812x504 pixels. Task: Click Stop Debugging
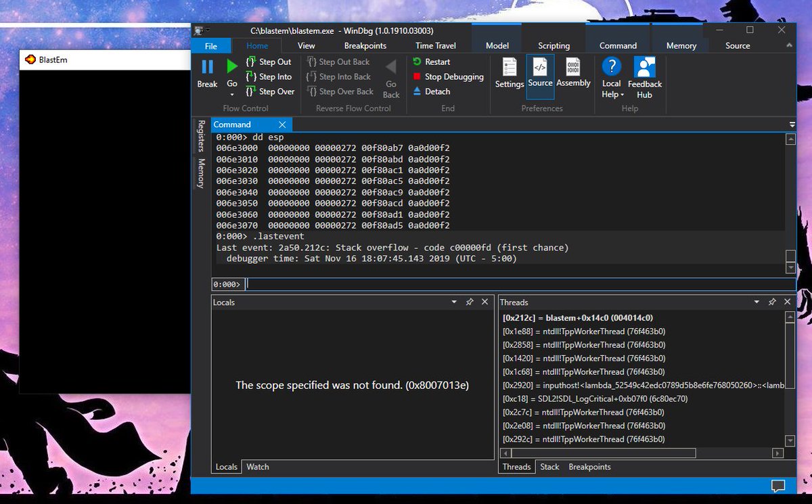click(x=448, y=76)
